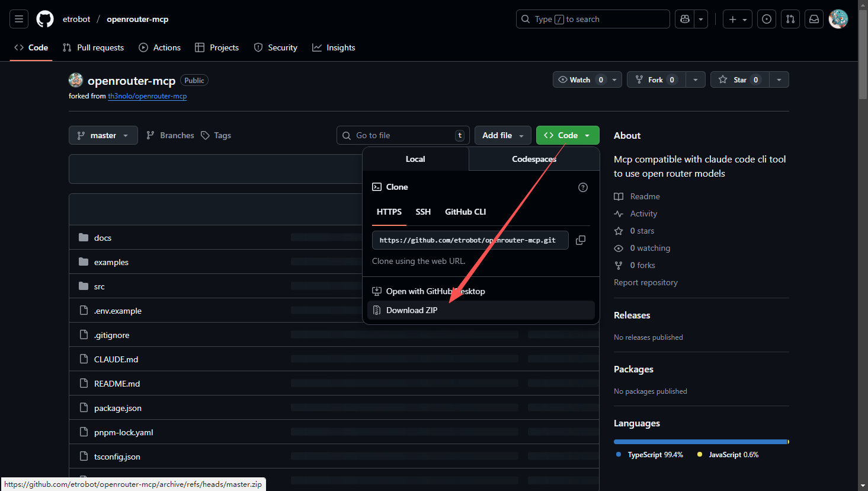The image size is (868, 491).
Task: Click the HTTPS clone URL text field
Action: coord(470,240)
